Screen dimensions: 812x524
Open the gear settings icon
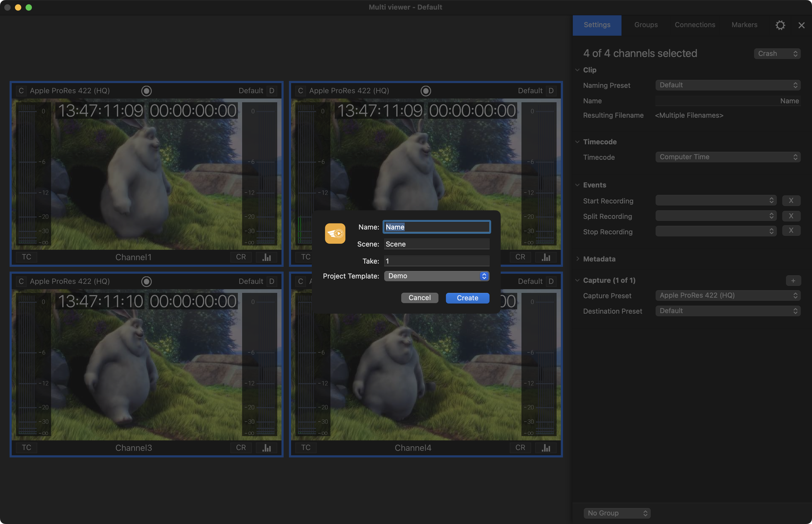pos(780,25)
